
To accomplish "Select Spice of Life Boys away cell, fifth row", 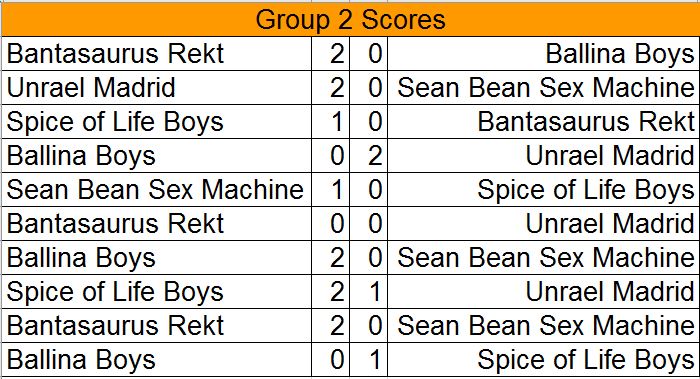I will (x=543, y=189).
